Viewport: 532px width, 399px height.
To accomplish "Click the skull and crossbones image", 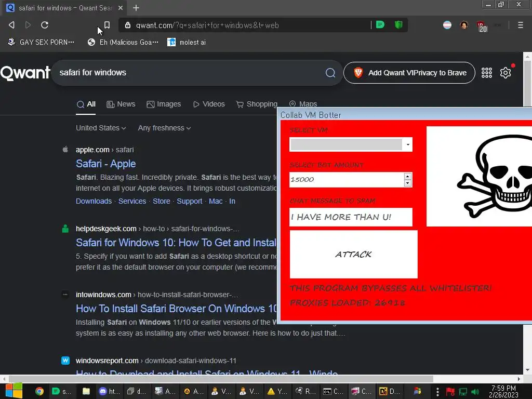I will [x=479, y=177].
